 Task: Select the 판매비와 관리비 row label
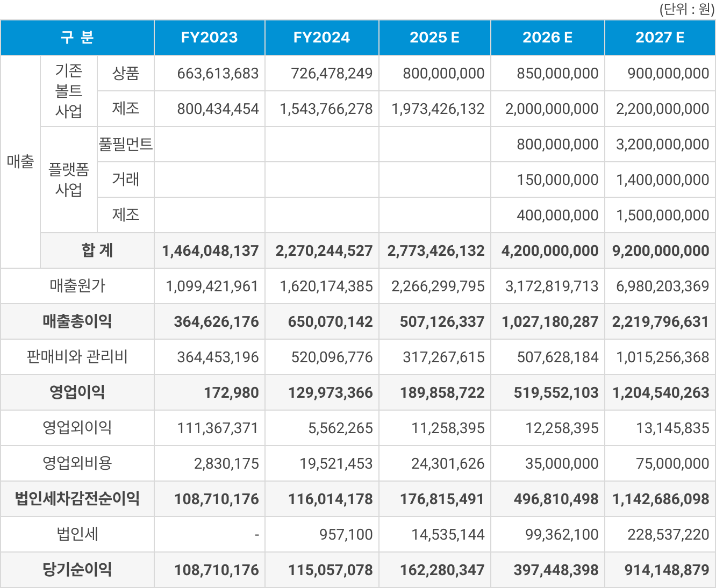77,357
